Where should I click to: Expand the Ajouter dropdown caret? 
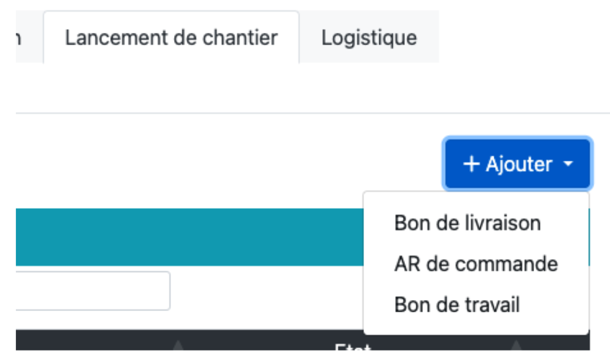click(x=568, y=164)
